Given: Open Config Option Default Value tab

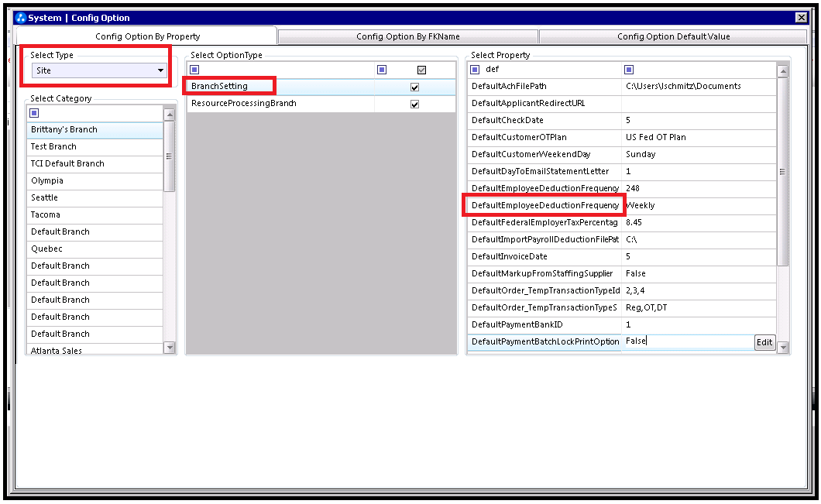Looking at the screenshot, I should (673, 36).
